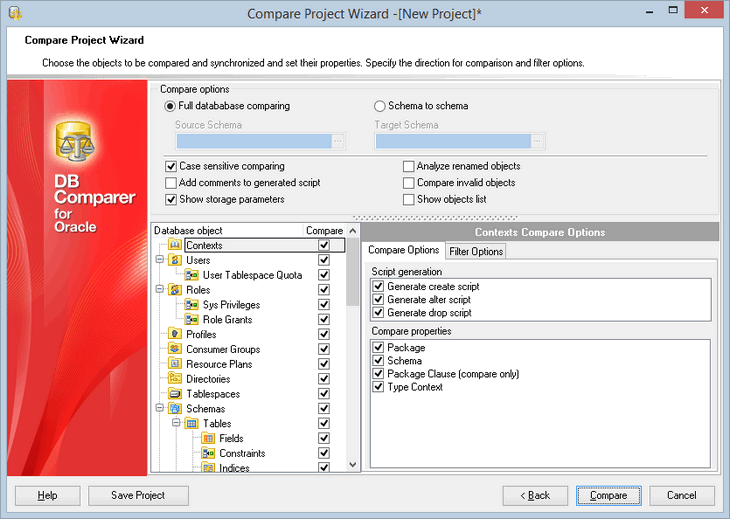Click the Target Schema input field
The width and height of the screenshot is (730, 519).
tap(453, 141)
